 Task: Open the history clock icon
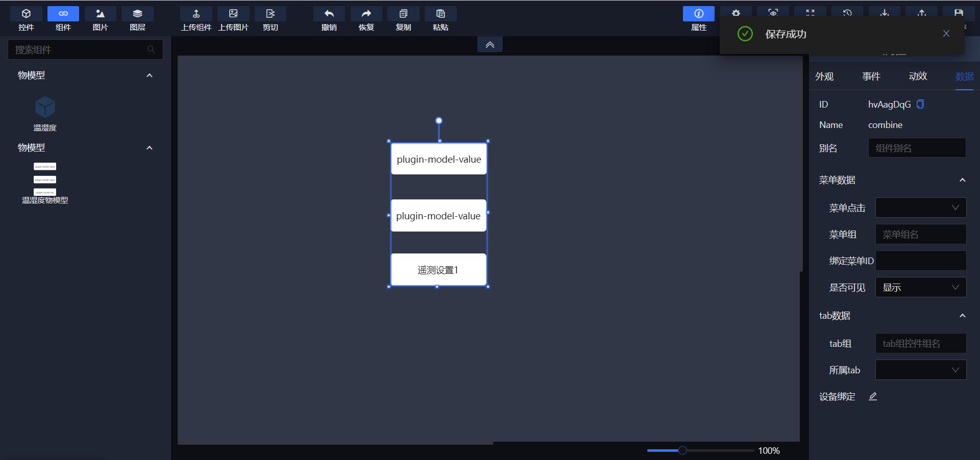pyautogui.click(x=847, y=12)
